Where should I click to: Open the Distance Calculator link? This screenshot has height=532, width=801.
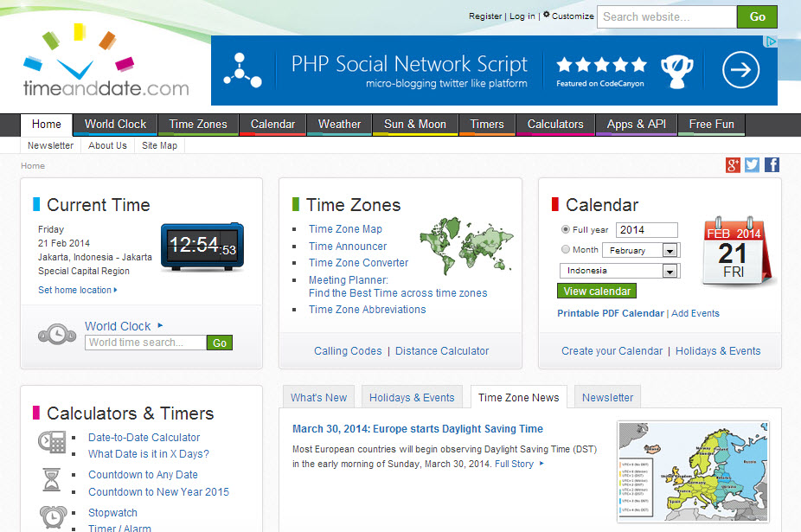442,351
